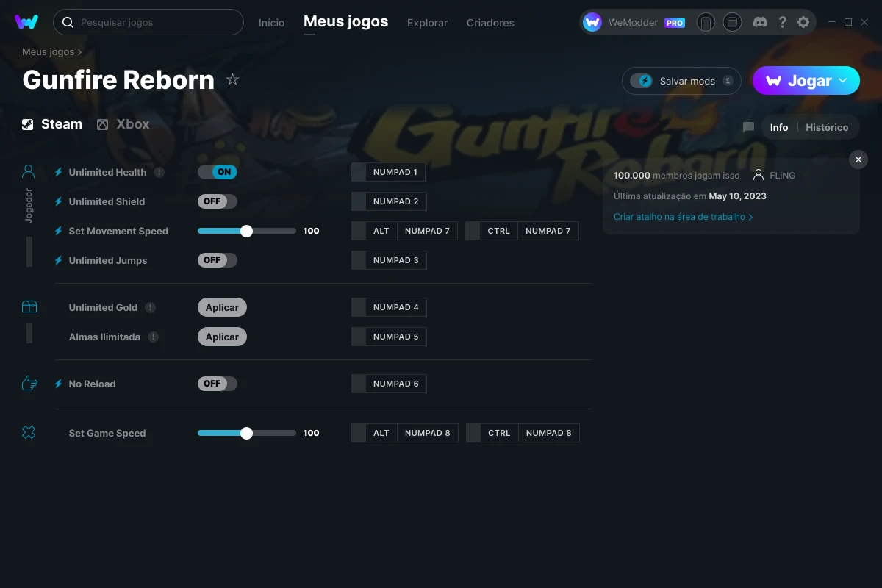The image size is (882, 588).
Task: Open the Explorar tab
Action: pos(427,23)
